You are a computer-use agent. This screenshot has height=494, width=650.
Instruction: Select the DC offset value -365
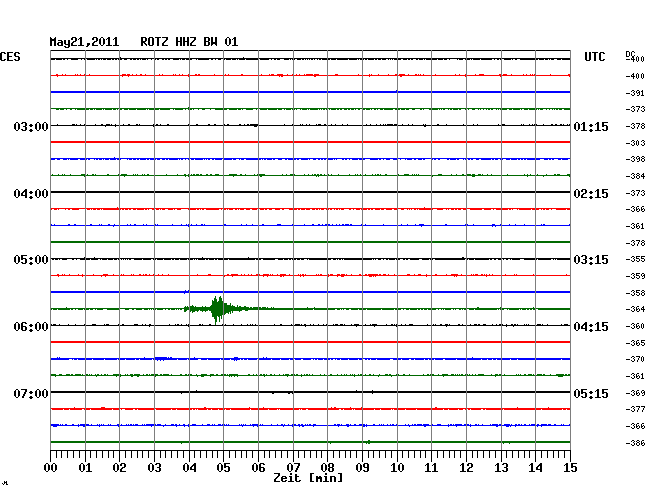pos(635,343)
